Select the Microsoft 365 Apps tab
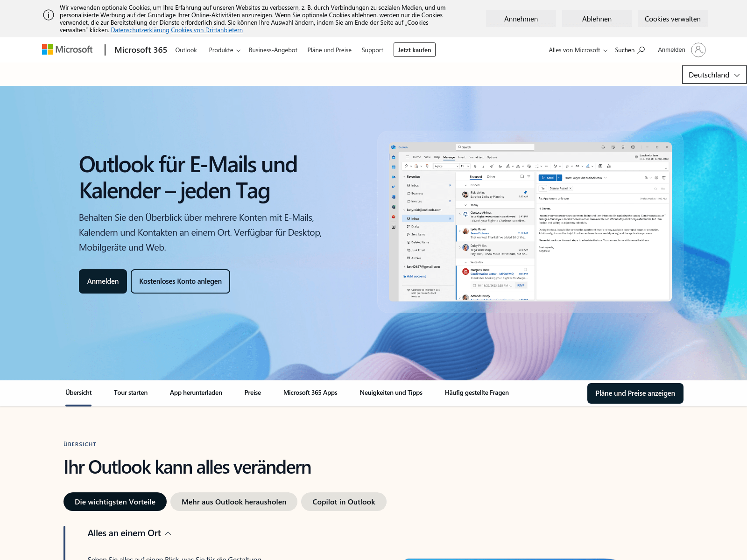The image size is (747, 560). 310,393
